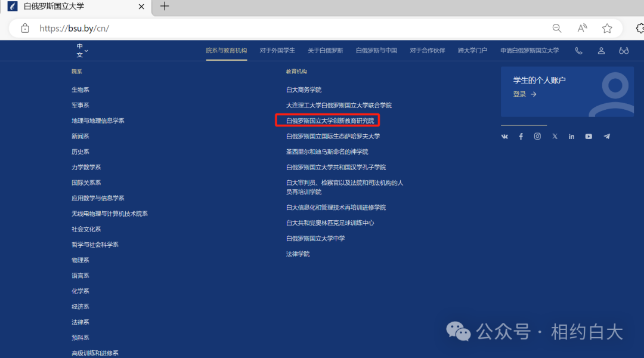The height and width of the screenshot is (358, 644).
Task: Open the VK social media icon
Action: pos(504,137)
